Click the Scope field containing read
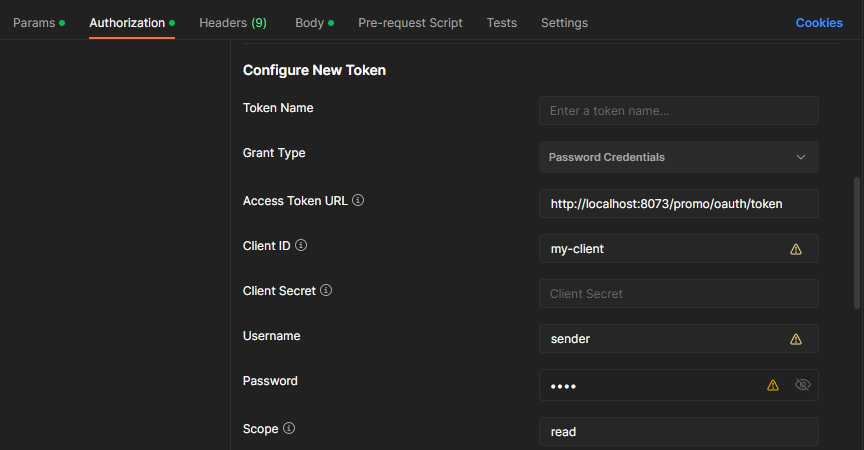Viewport: 864px width, 450px height. [x=678, y=432]
